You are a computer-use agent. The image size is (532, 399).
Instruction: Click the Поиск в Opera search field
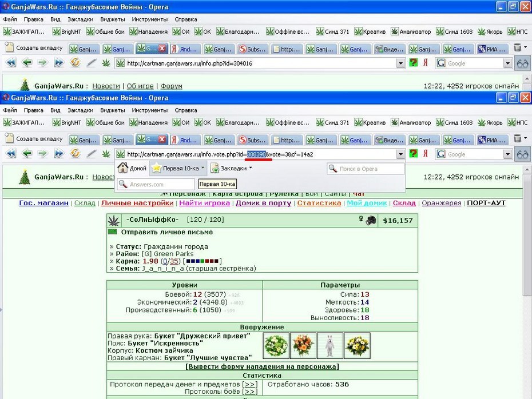pos(366,169)
